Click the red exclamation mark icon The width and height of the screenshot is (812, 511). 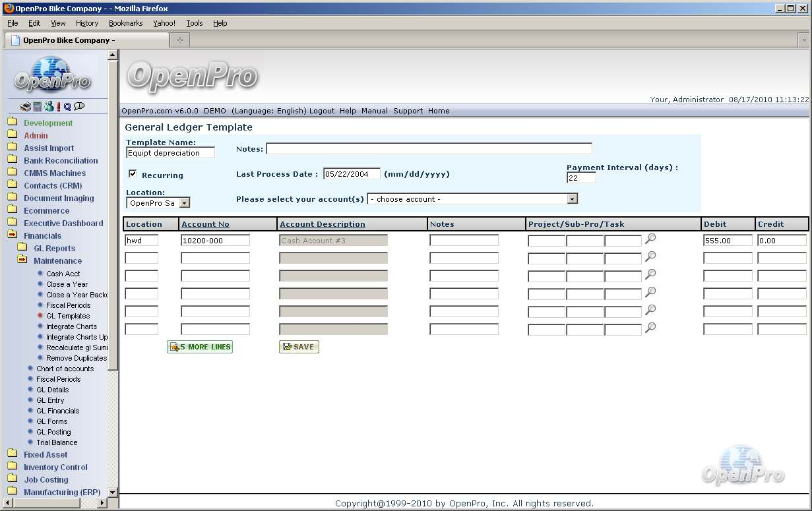tap(58, 106)
